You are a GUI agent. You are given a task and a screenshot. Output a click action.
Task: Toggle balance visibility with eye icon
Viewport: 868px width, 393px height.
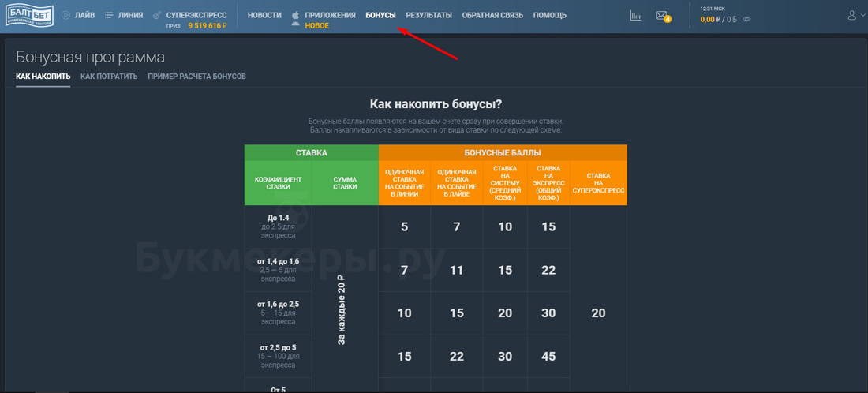747,20
